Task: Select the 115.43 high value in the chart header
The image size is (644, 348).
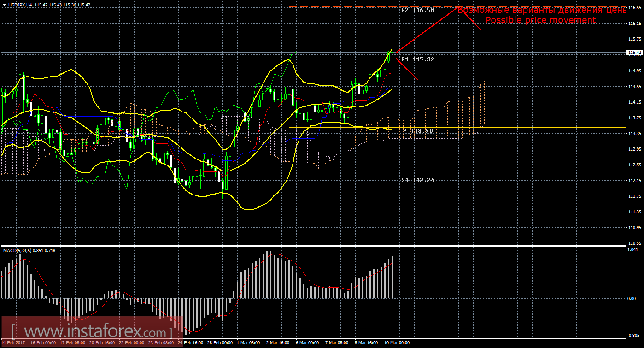Action: (x=54, y=5)
